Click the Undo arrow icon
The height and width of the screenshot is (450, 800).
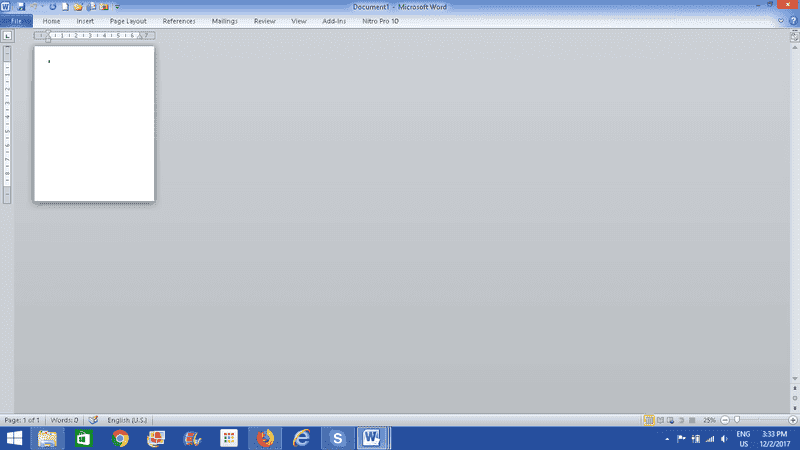click(x=34, y=7)
